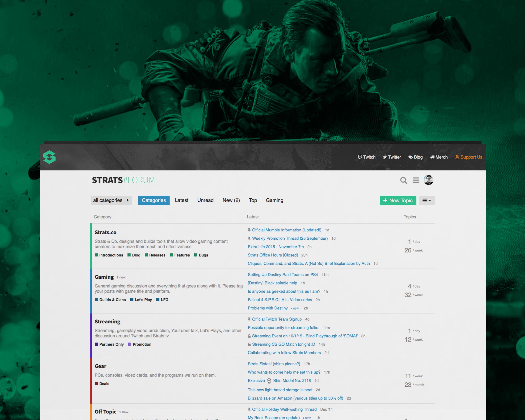Switch to the Latest tab

181,200
